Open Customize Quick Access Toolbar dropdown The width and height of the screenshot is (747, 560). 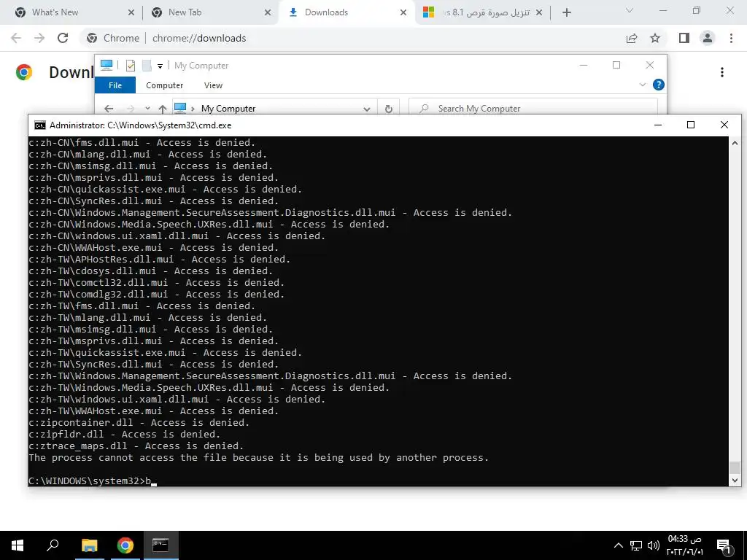coord(160,66)
